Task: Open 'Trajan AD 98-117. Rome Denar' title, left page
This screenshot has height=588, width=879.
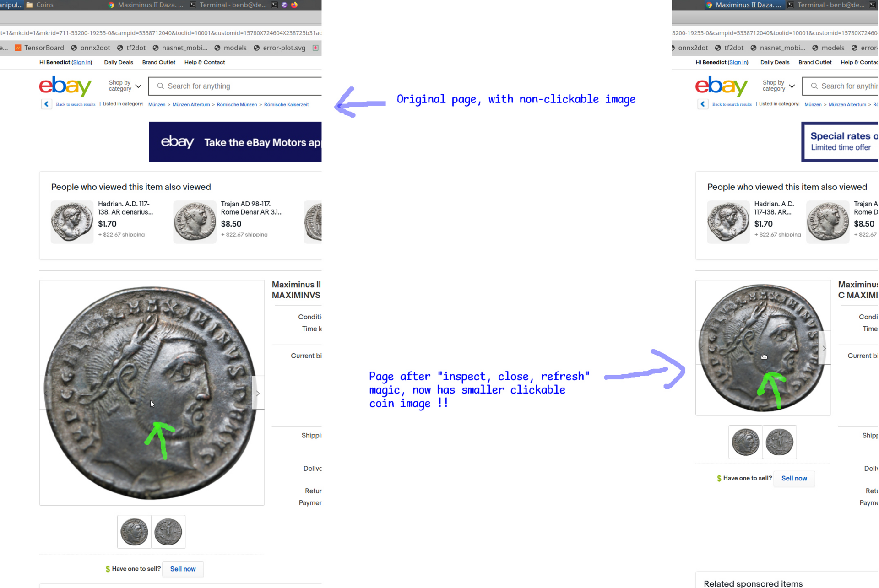Action: point(252,208)
